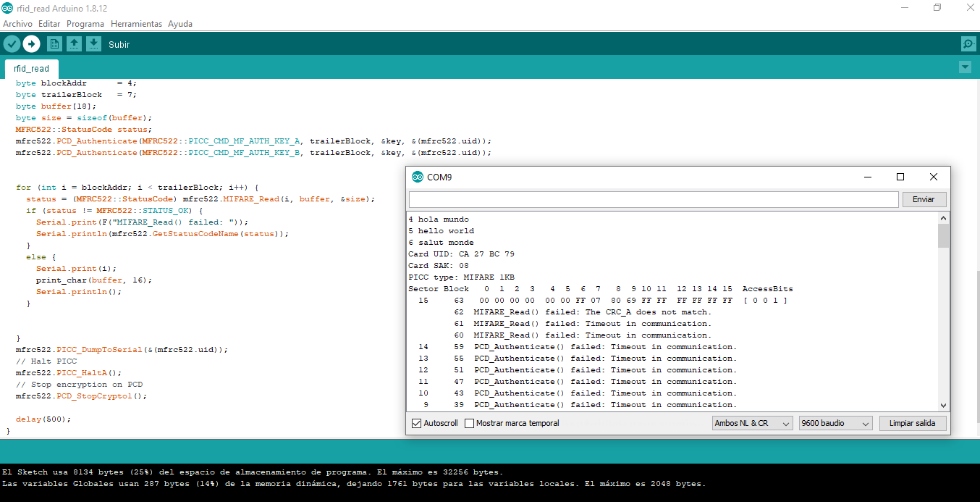Enable Mostrar marca temporal checkbox
The image size is (980, 502).
[x=469, y=423]
